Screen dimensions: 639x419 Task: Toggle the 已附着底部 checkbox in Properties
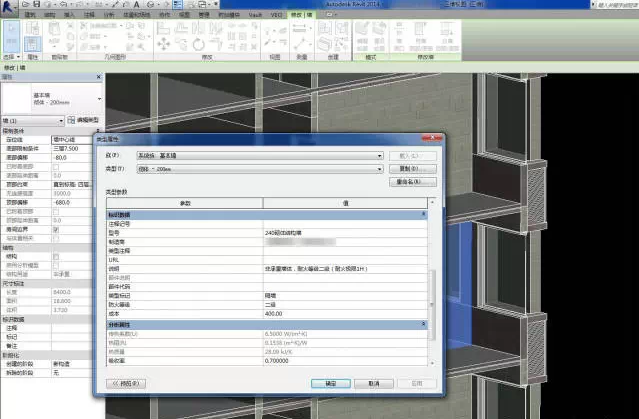click(55, 166)
